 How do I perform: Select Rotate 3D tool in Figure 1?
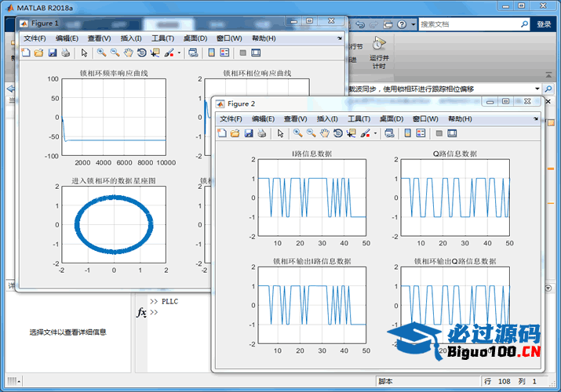click(141, 53)
